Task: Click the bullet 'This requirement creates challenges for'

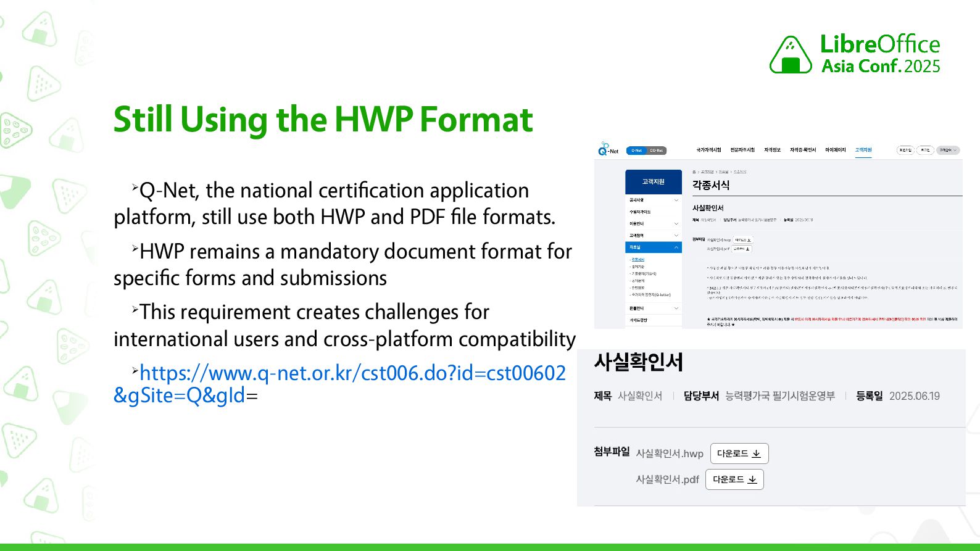Action: coord(344,325)
